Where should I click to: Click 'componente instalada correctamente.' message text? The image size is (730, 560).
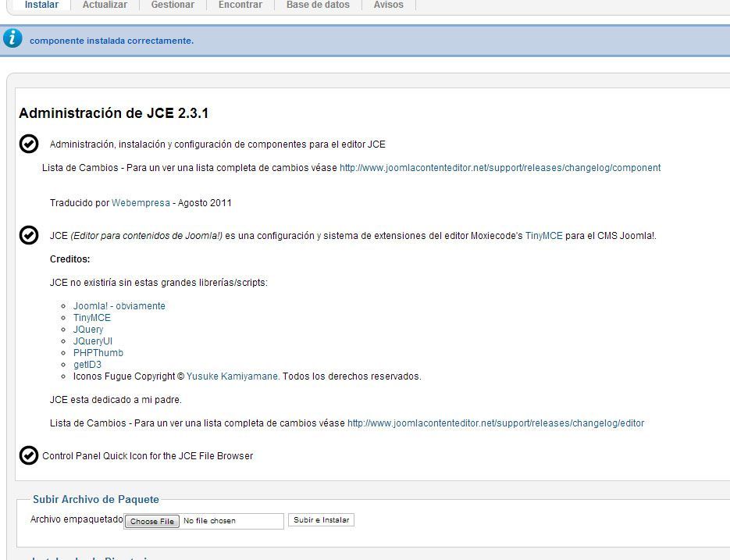(112, 41)
